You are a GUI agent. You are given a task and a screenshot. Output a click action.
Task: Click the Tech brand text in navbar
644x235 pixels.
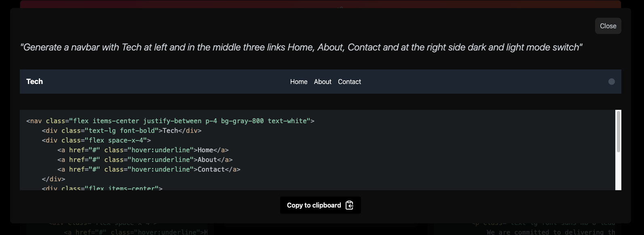coord(34,82)
